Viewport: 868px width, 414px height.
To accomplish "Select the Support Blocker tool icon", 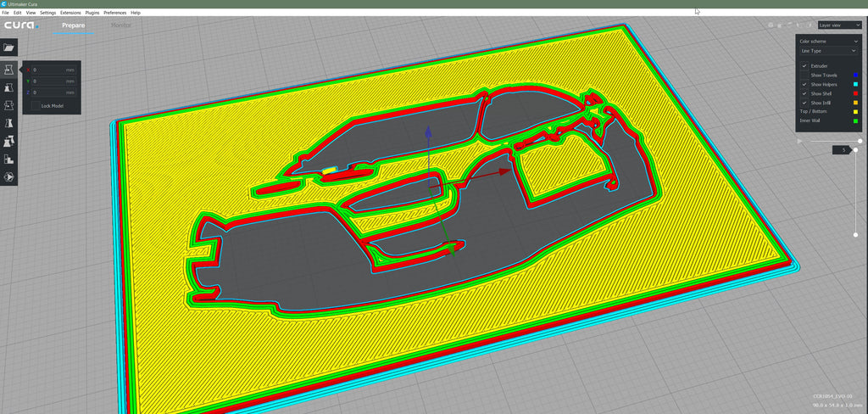I will point(8,159).
